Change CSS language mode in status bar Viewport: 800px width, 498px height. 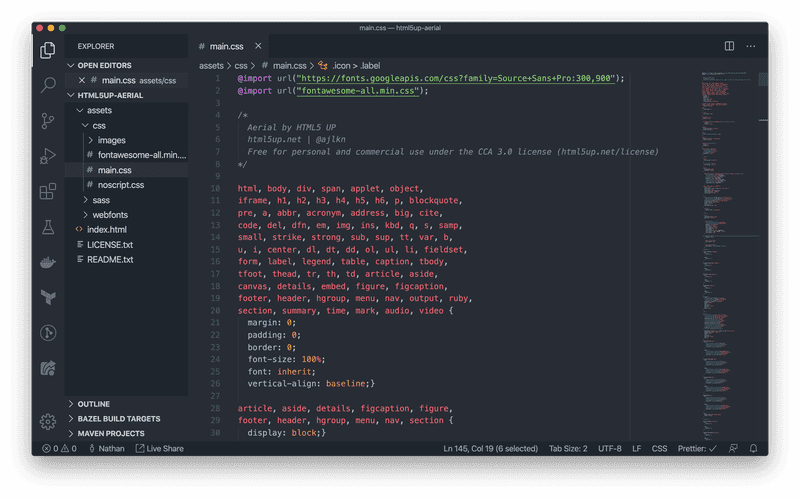click(x=659, y=449)
